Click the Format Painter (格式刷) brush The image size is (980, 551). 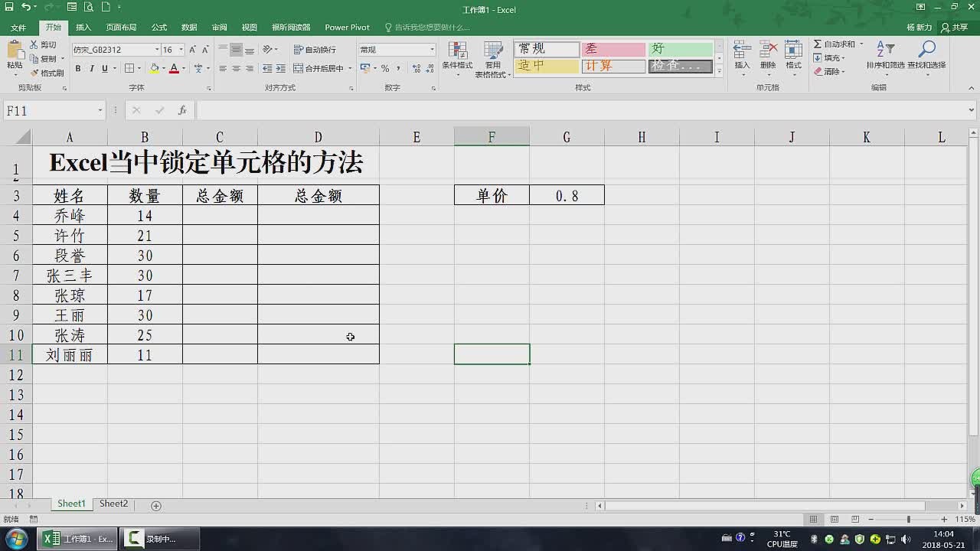click(x=34, y=73)
